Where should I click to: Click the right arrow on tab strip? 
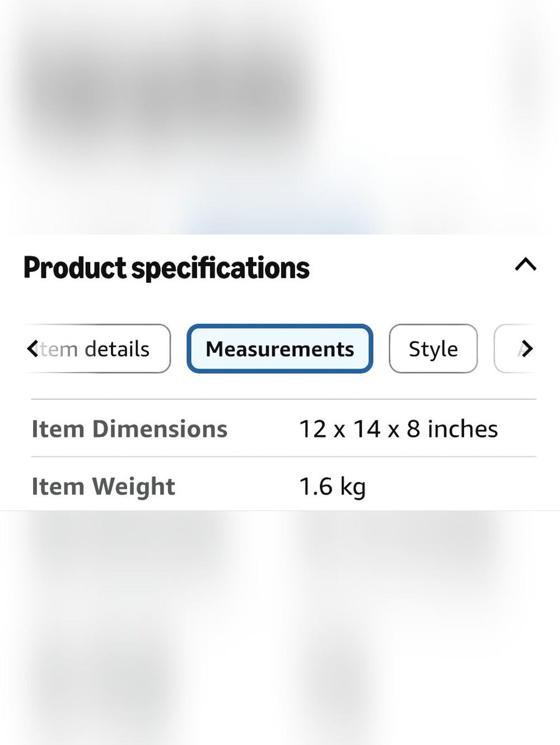[x=527, y=348]
